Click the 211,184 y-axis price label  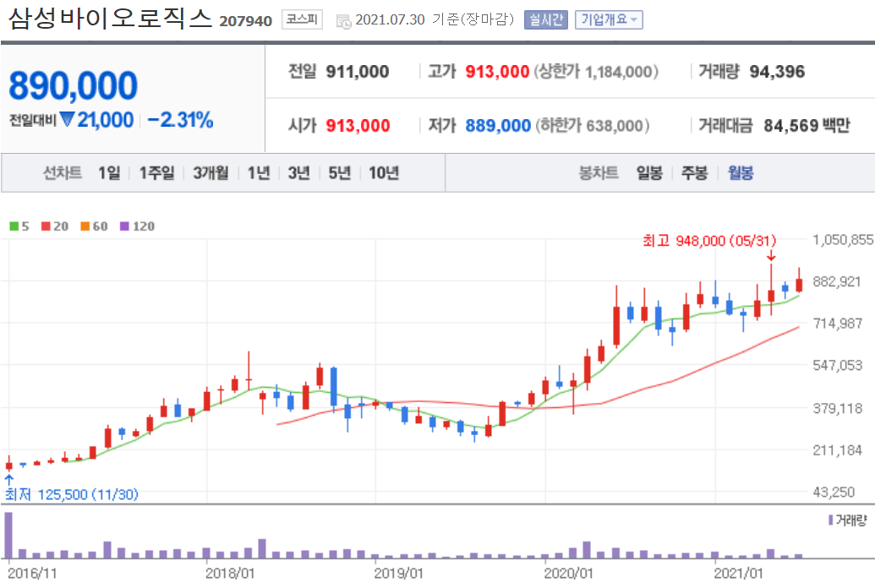[x=838, y=450]
